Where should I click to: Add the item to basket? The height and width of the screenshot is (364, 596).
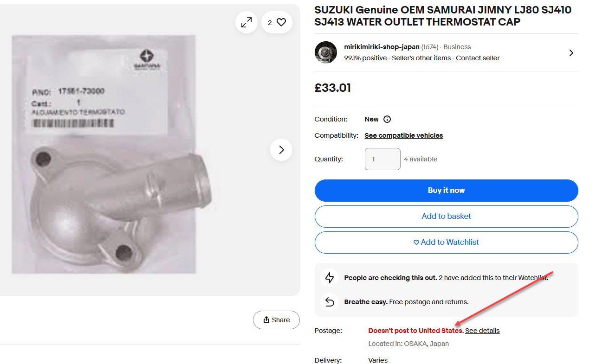click(446, 217)
